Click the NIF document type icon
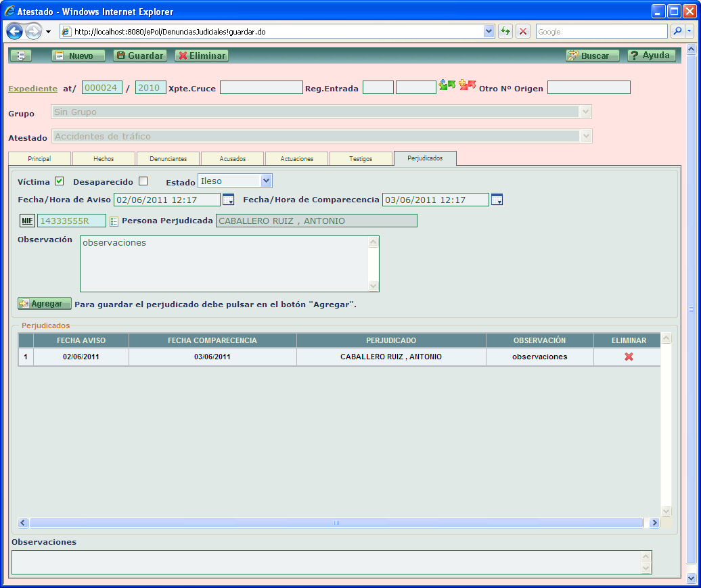 pos(27,221)
